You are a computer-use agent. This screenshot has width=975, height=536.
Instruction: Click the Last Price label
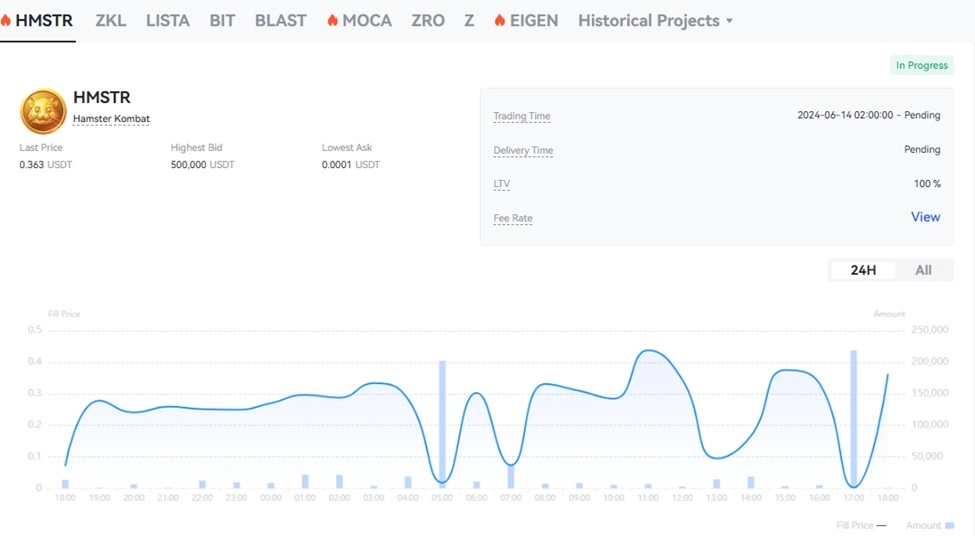tap(41, 147)
